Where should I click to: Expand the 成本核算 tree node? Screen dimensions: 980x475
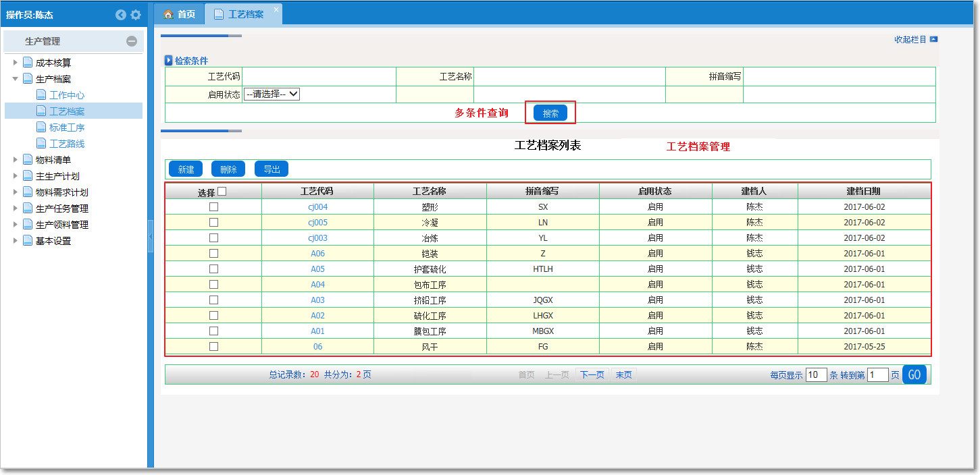(16, 63)
